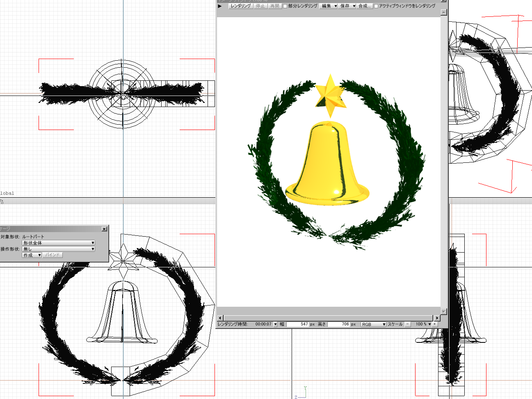The width and height of the screenshot is (532, 399).
Task: Click the scale minus button
Action: point(407,324)
